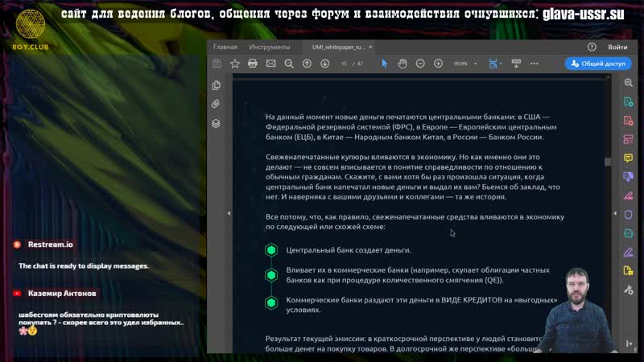Open the export PDF tool icon
Viewport: 644px width, 362px height.
[629, 102]
